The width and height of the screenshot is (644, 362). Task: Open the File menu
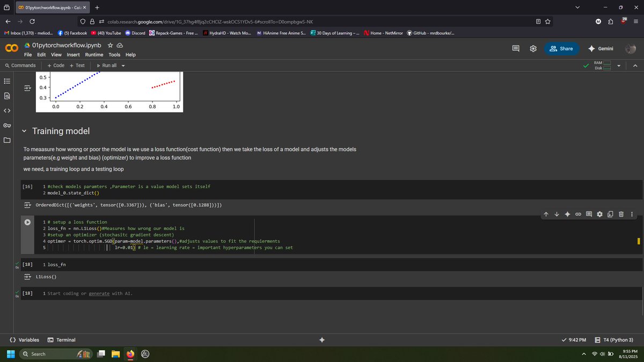click(28, 55)
